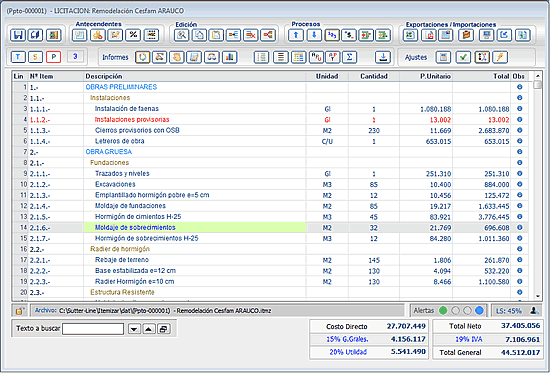Click the percent icon in Antecedentes
The height and width of the screenshot is (373, 550).
click(133, 35)
